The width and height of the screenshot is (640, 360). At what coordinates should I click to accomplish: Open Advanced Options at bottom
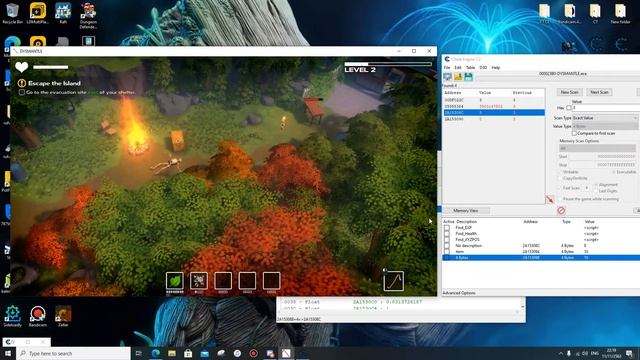459,293
